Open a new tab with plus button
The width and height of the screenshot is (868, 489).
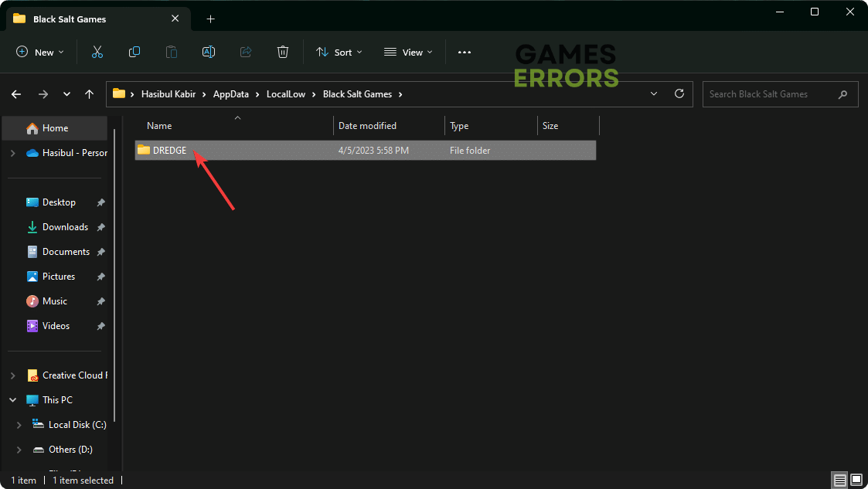point(210,19)
